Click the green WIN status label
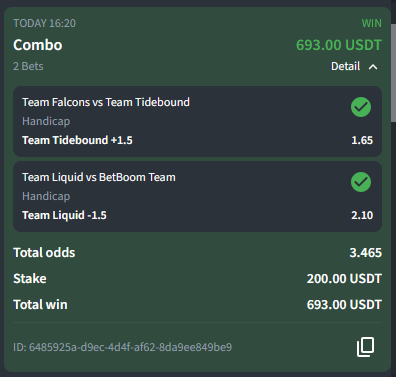Viewport: 396px width, 377px height. 372,23
